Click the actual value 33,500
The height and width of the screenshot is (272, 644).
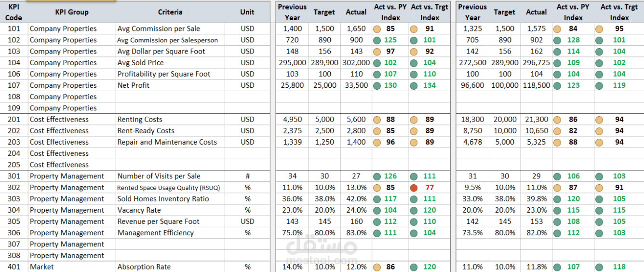tap(356, 85)
